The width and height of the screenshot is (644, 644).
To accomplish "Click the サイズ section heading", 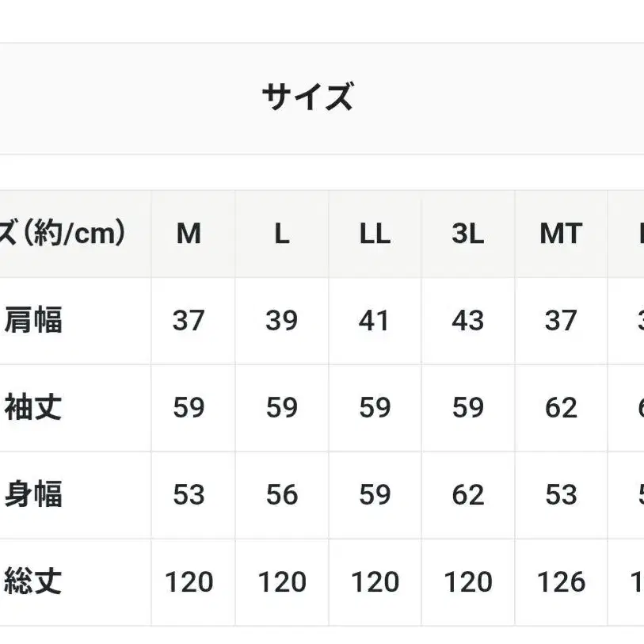I will pyautogui.click(x=307, y=97).
